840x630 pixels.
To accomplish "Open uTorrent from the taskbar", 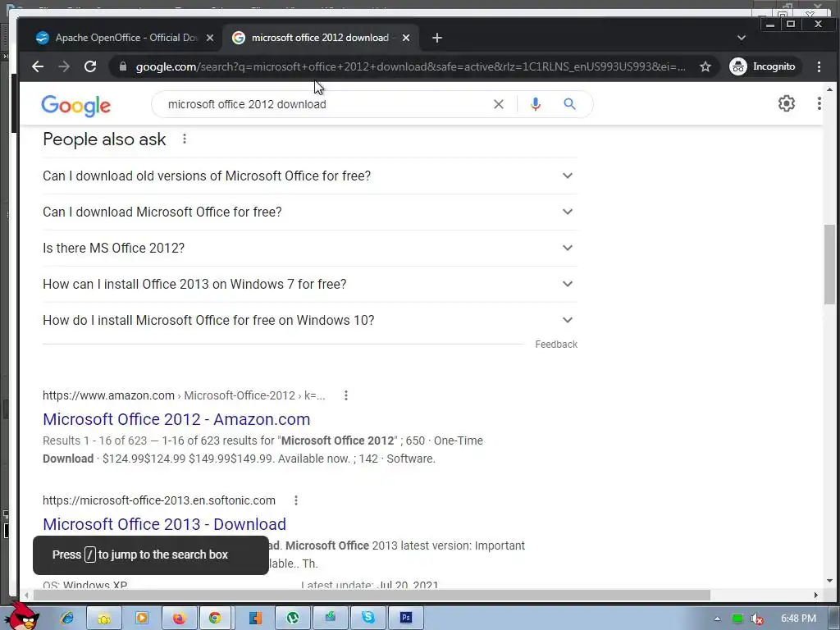I will [293, 618].
